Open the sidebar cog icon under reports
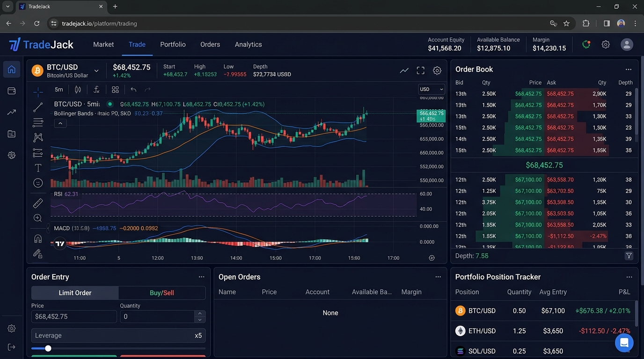Image resolution: width=644 pixels, height=359 pixels. [x=12, y=155]
